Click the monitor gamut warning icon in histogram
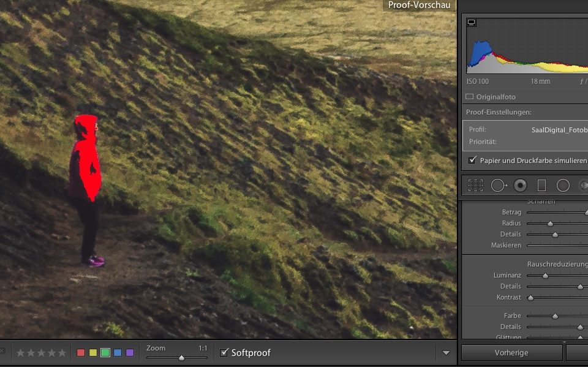The image size is (588, 367). [x=472, y=23]
